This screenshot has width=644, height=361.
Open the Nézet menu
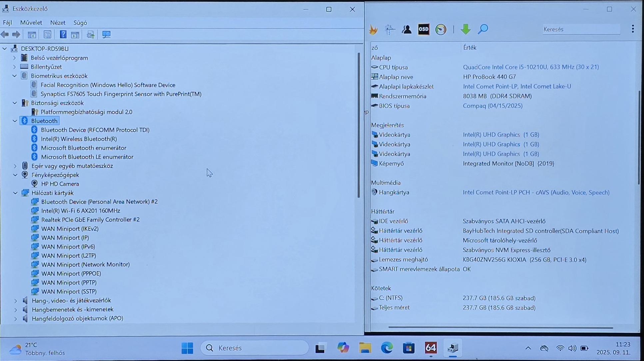[x=58, y=23]
